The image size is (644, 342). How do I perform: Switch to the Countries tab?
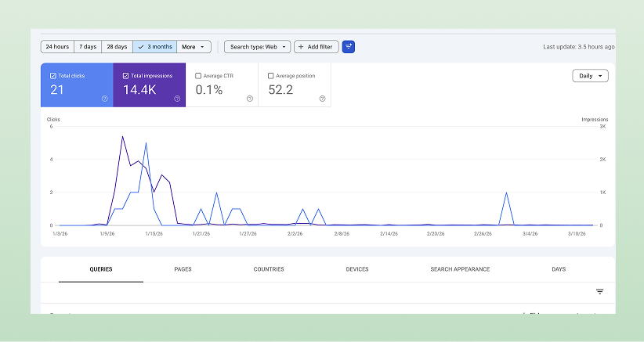tap(269, 269)
